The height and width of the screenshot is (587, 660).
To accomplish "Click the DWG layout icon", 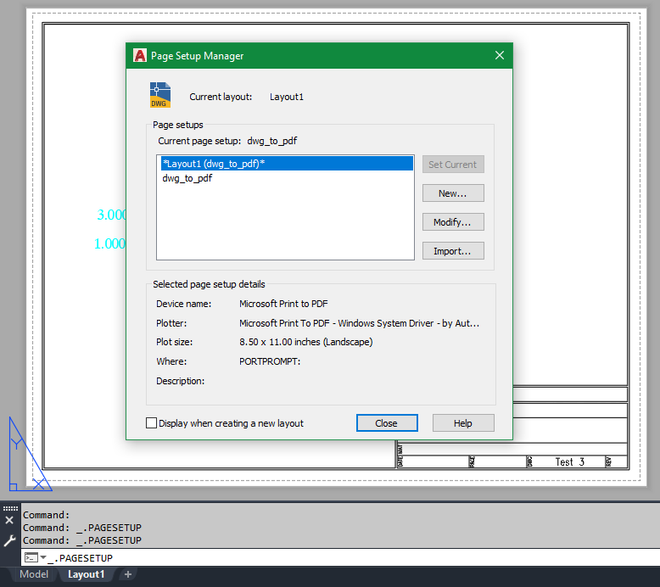I will click(x=160, y=95).
